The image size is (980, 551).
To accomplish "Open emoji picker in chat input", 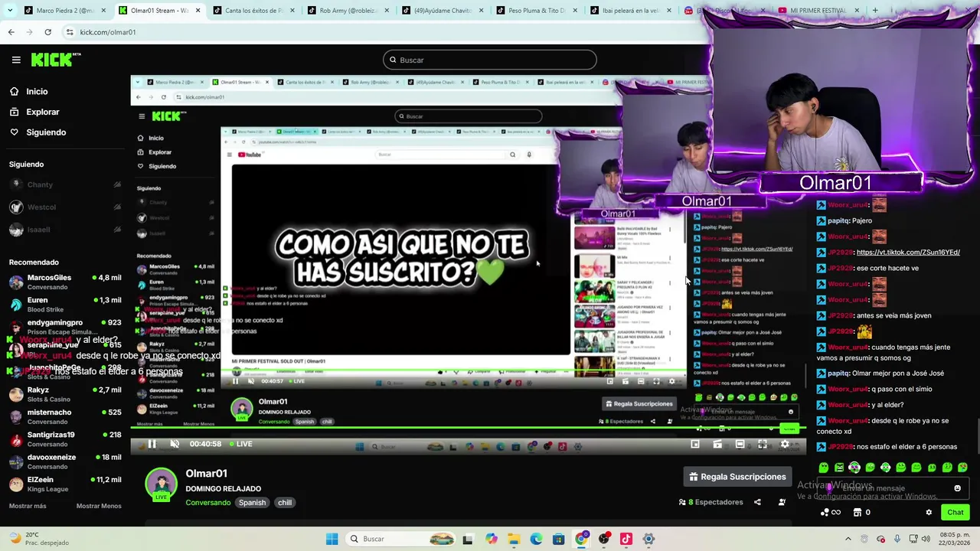I will pos(957,488).
